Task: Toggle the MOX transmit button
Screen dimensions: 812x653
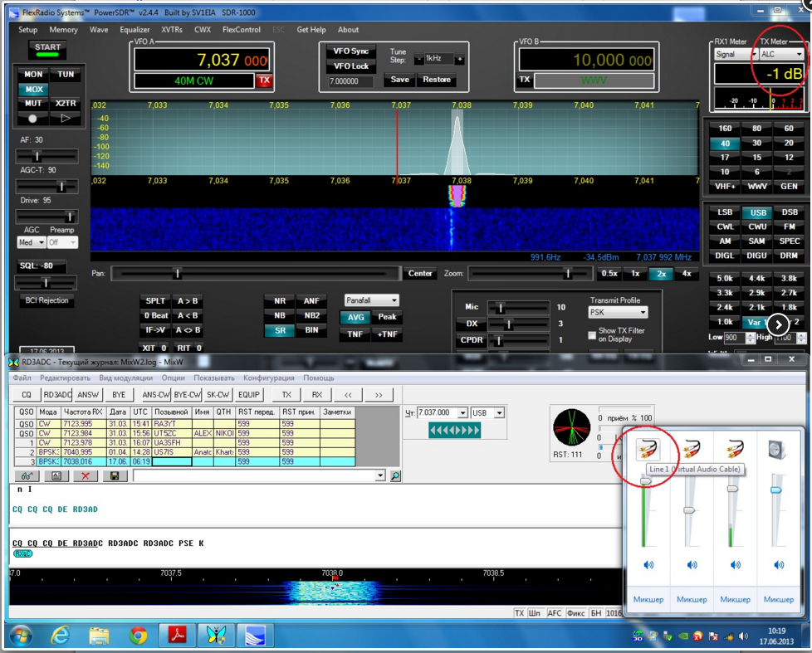Action: pos(34,90)
